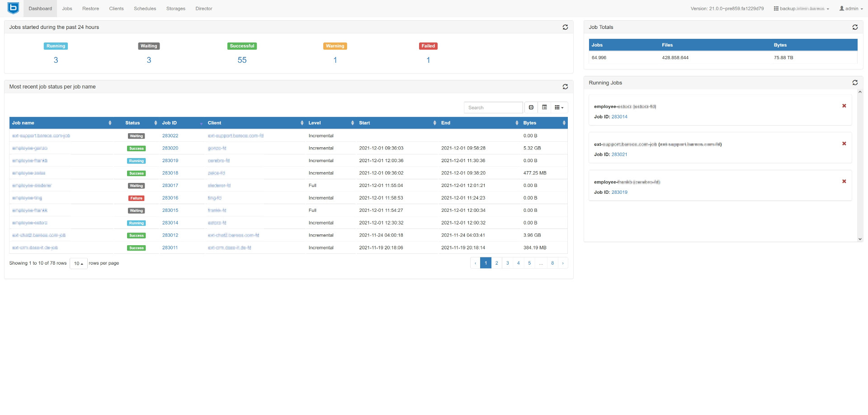Go to page 8 of table
The width and height of the screenshot is (868, 415).
(x=552, y=263)
